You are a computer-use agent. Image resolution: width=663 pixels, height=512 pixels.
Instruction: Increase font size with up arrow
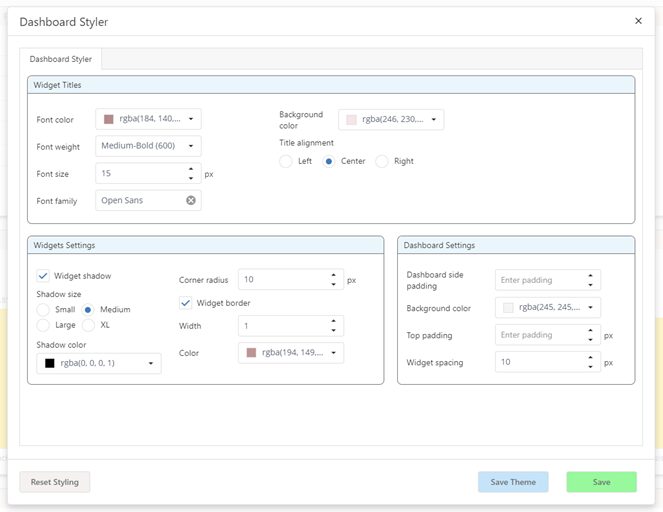coord(191,169)
